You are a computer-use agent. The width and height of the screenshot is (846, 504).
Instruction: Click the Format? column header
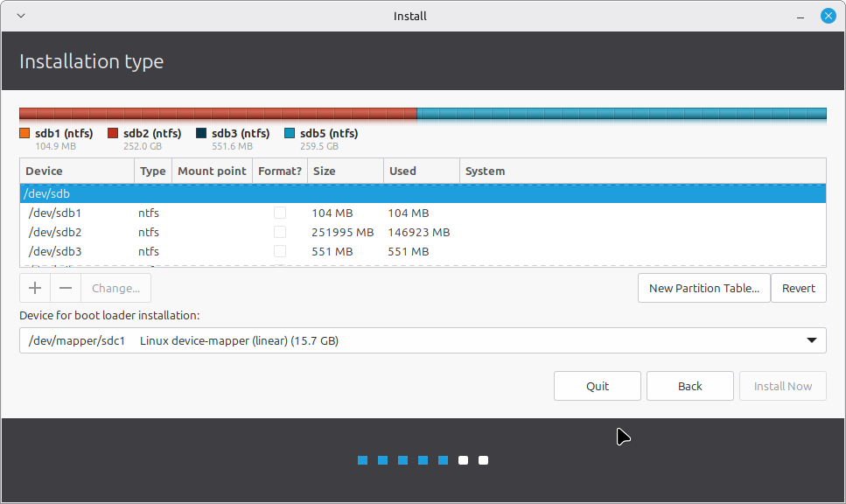[x=280, y=171]
